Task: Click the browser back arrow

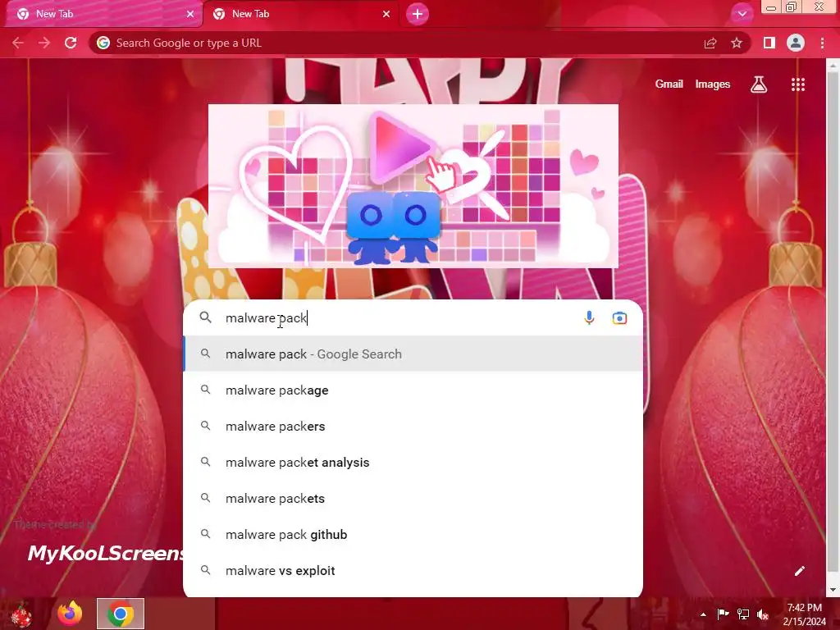Action: pos(18,43)
